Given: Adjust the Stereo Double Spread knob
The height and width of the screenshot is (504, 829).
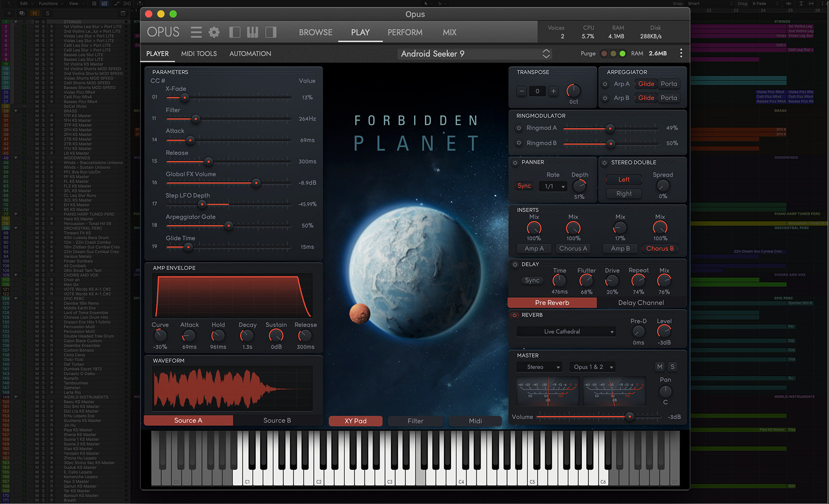Looking at the screenshot, I should click(663, 186).
